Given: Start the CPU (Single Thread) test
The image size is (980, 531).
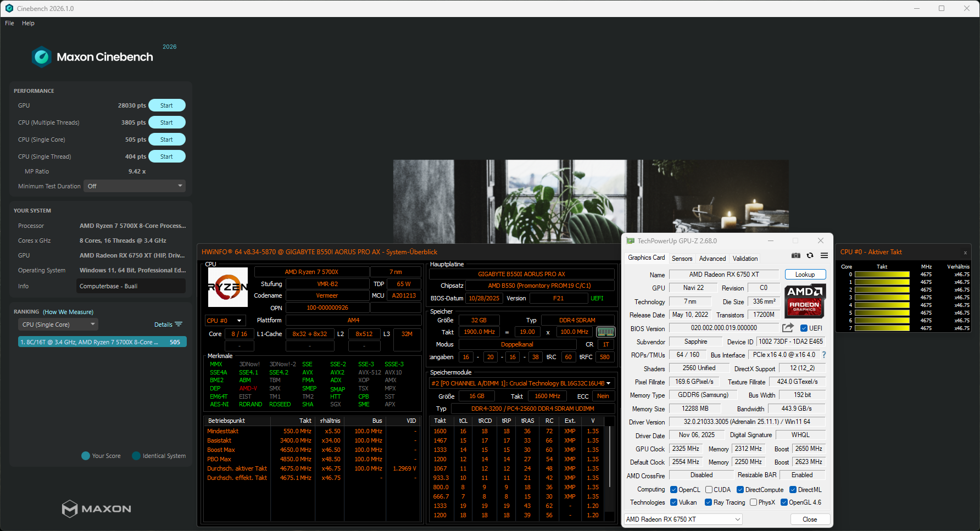Looking at the screenshot, I should [167, 156].
